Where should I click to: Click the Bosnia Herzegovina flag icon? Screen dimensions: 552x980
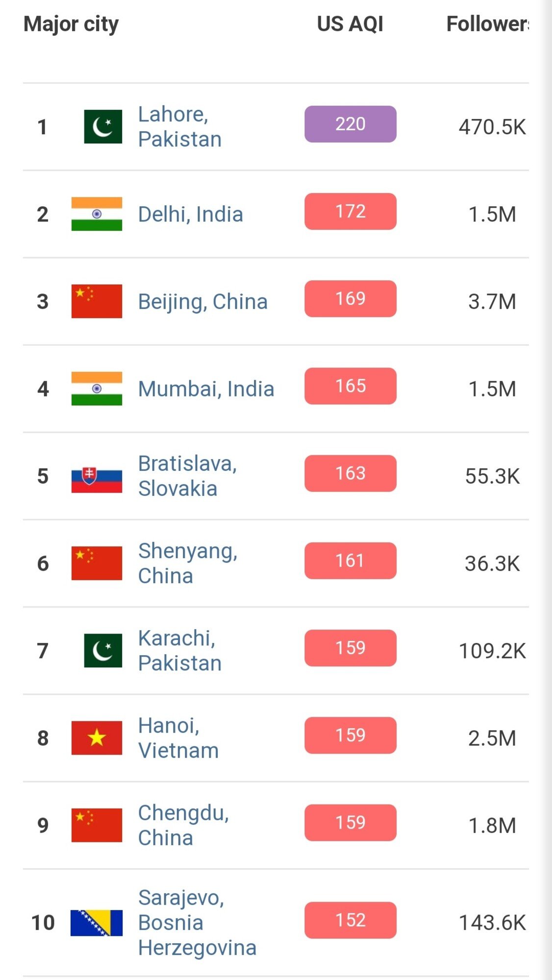pos(97,923)
